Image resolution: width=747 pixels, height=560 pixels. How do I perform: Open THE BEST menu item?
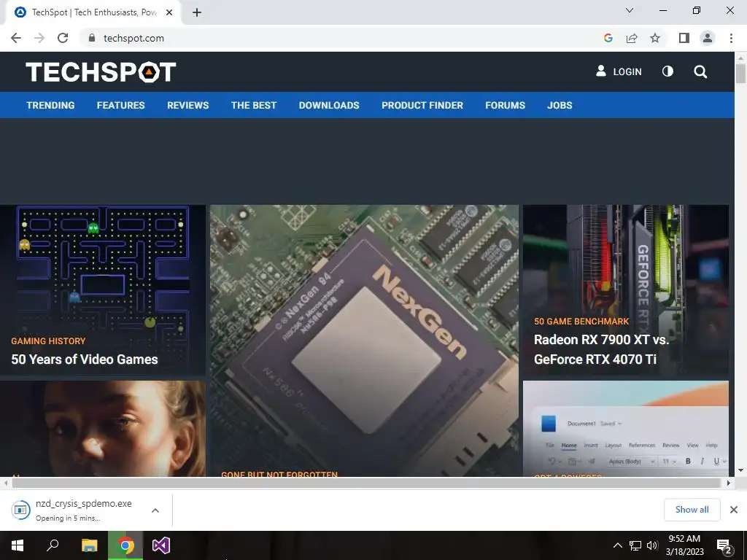[x=254, y=105]
